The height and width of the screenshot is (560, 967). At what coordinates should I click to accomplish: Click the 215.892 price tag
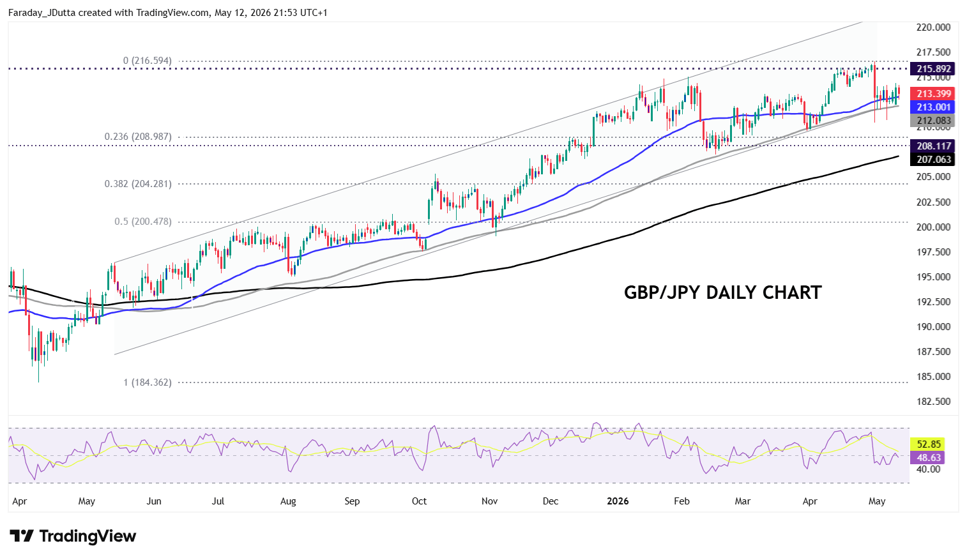tap(934, 68)
